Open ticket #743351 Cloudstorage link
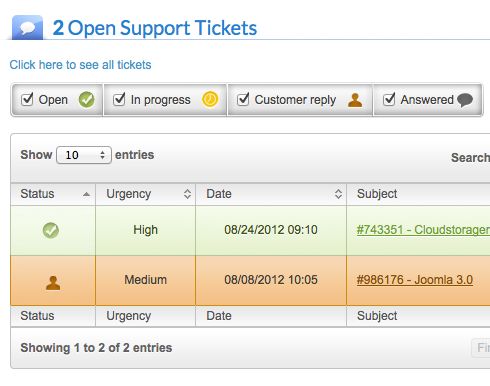Image resolution: width=490 pixels, height=386 pixels. point(423,230)
